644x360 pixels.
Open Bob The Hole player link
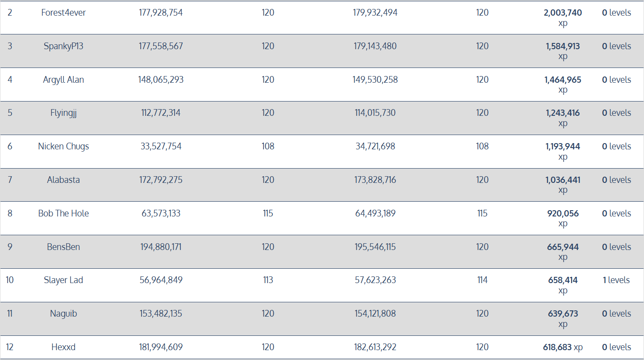coord(63,213)
